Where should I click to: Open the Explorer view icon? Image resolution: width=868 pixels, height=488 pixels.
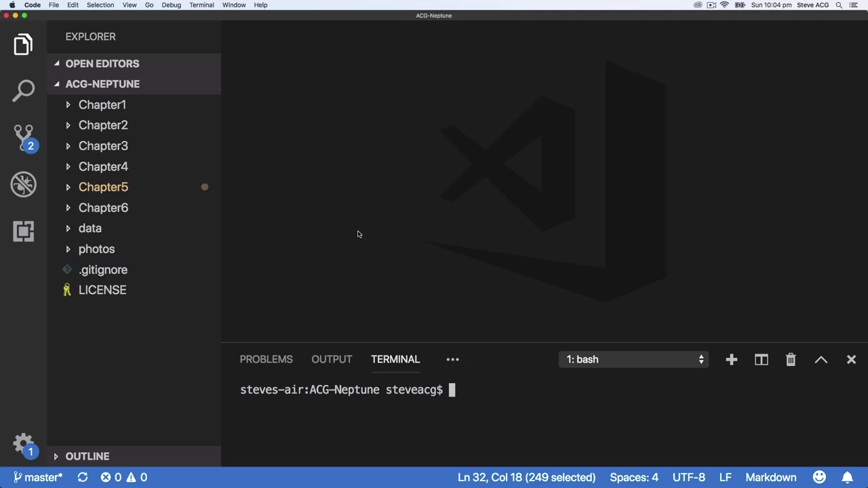[x=23, y=45]
